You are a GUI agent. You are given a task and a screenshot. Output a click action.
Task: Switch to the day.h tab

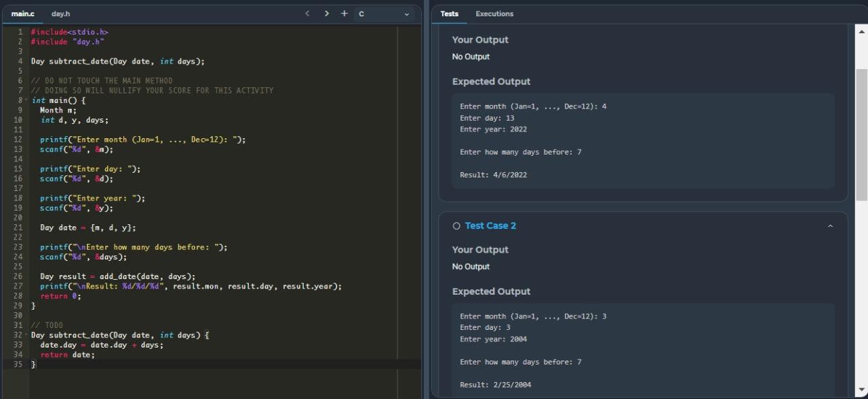pos(60,13)
